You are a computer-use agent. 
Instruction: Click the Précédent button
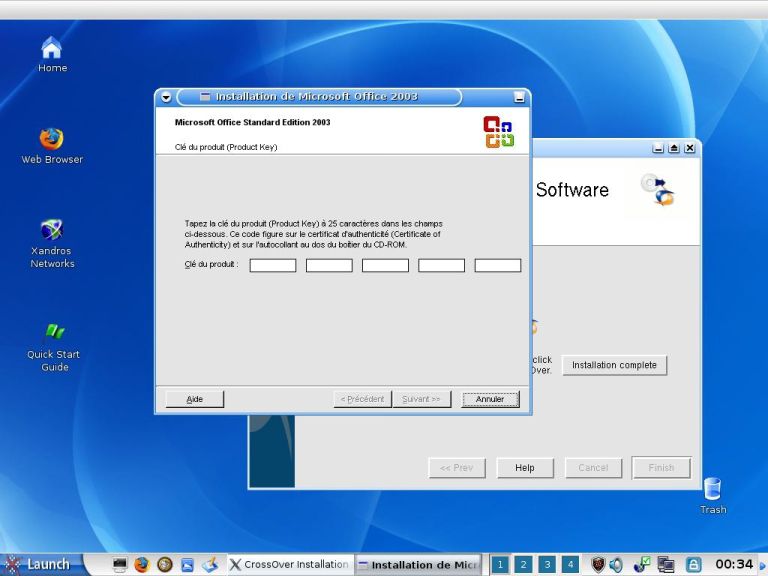tap(362, 399)
